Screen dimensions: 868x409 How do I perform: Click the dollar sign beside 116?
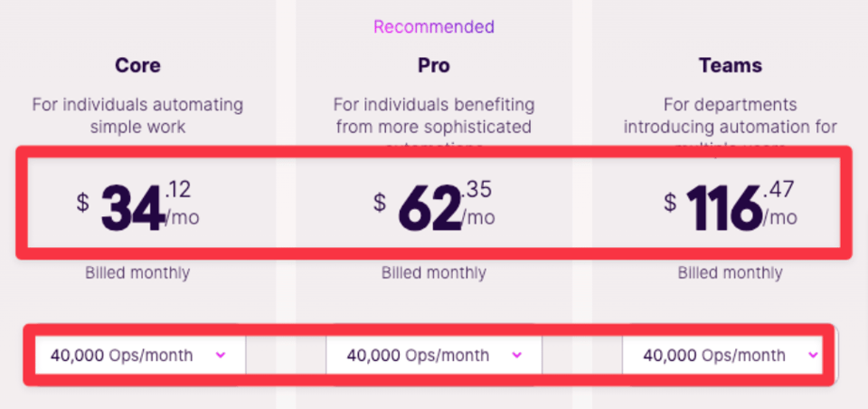click(x=670, y=203)
